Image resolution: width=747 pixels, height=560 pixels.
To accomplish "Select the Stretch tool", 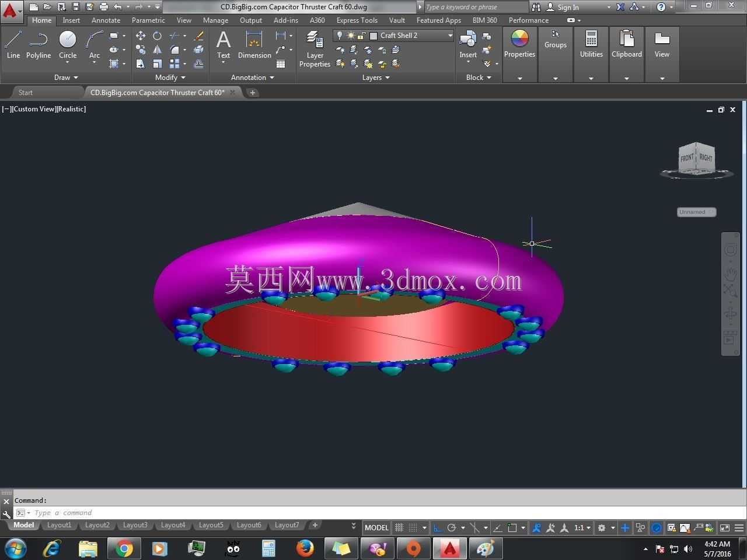I will click(141, 64).
